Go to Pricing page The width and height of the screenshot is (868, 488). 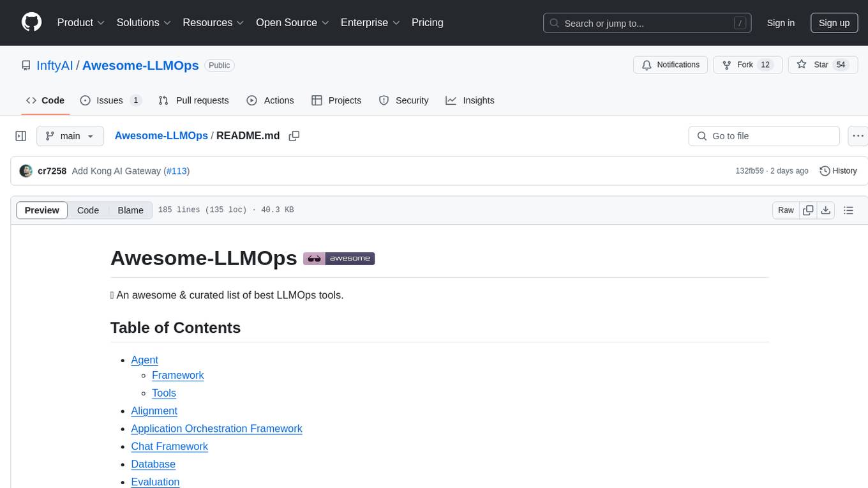pyautogui.click(x=428, y=22)
